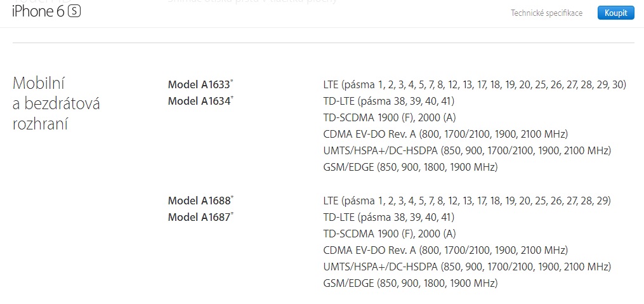Click the UMTS/HSPA+ line in the A1688 section
Screen dimensions: 644x304
pyautogui.click(x=466, y=267)
